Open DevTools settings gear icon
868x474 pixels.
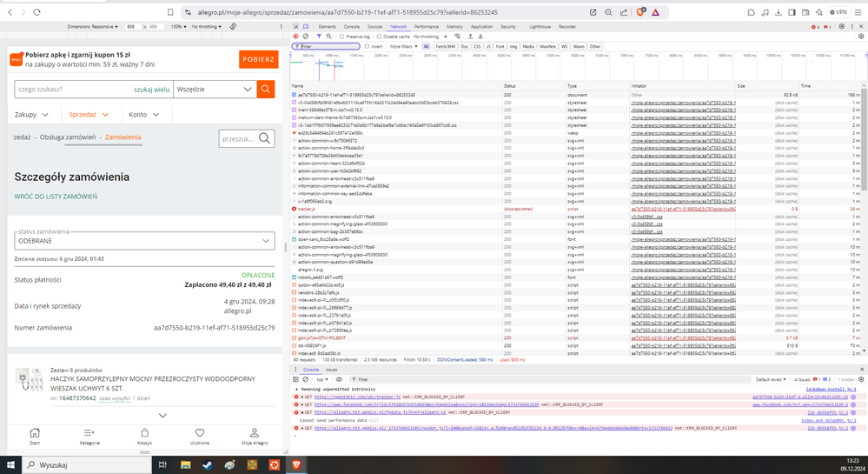[842, 27]
